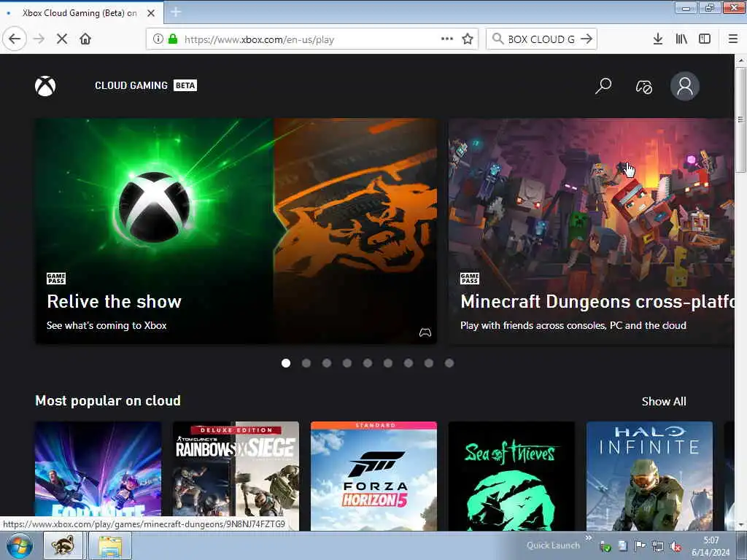747x560 pixels.
Task: Select the sixth carousel dot
Action: [x=388, y=363]
